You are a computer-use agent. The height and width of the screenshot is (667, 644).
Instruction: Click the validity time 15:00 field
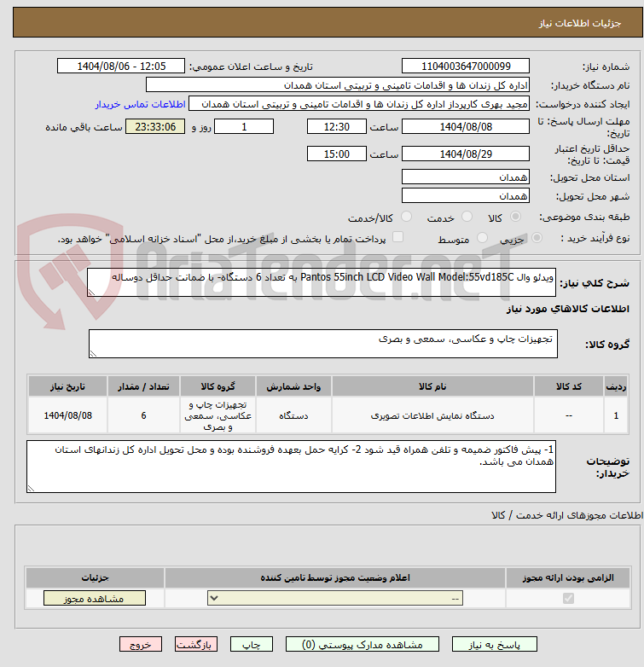[336, 154]
